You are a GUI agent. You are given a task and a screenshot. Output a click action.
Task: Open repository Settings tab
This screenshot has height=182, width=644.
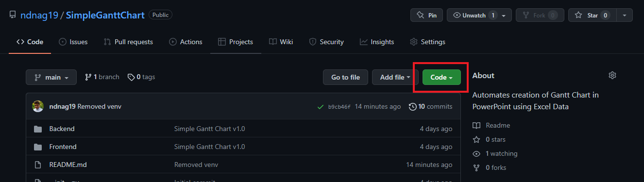[427, 42]
